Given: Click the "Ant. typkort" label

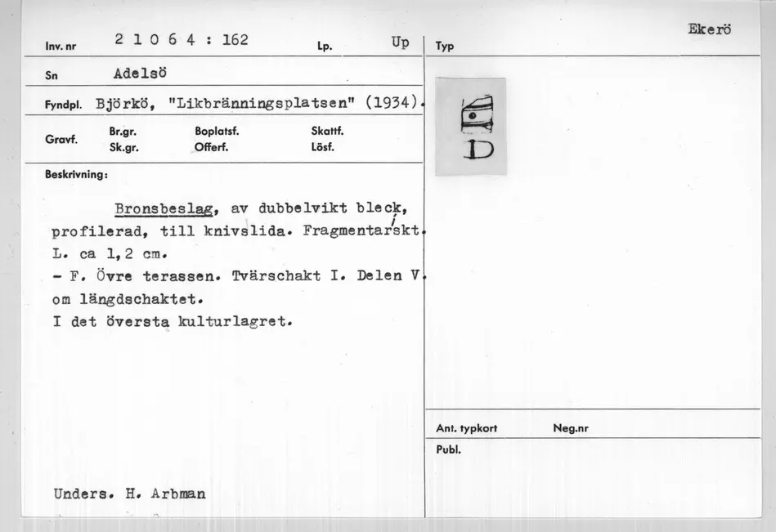Looking at the screenshot, I should [x=466, y=428].
